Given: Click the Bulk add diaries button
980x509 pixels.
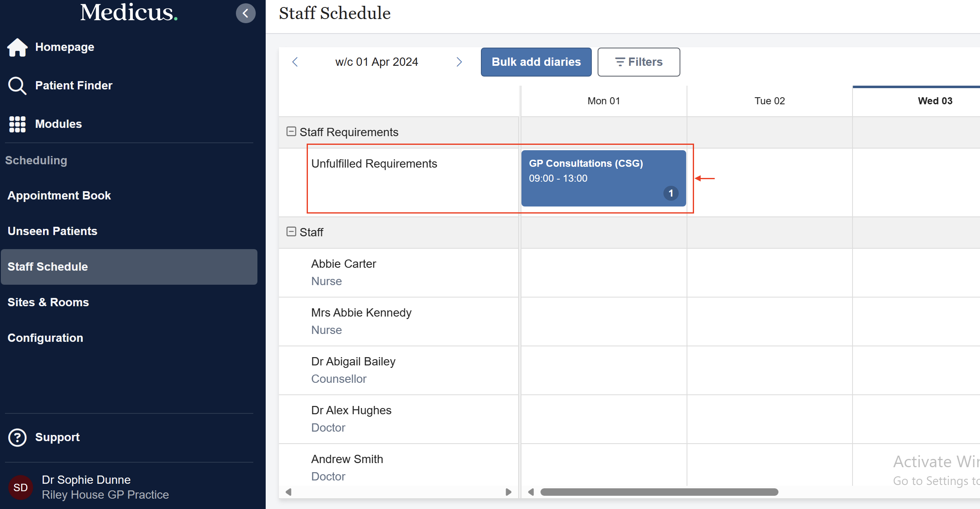Looking at the screenshot, I should tap(536, 62).
